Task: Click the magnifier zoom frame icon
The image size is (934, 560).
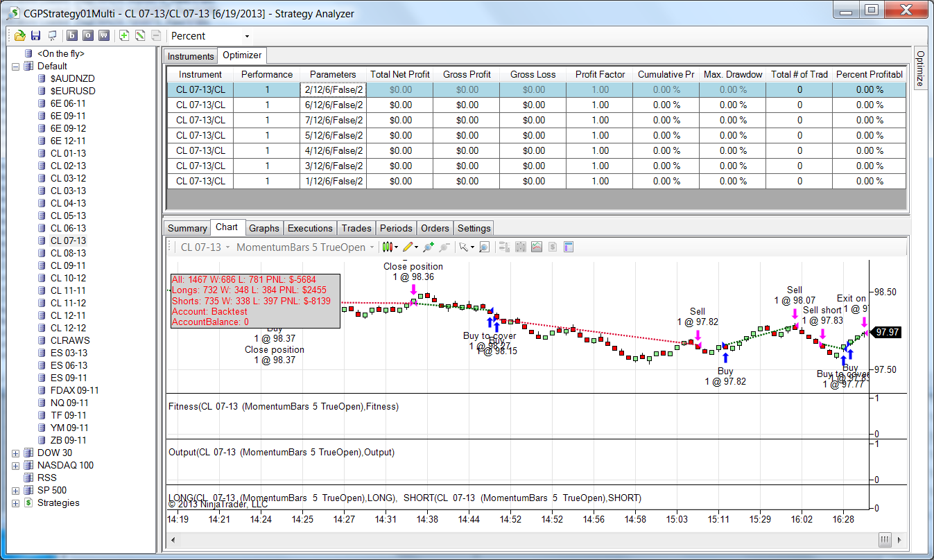Action: (484, 247)
